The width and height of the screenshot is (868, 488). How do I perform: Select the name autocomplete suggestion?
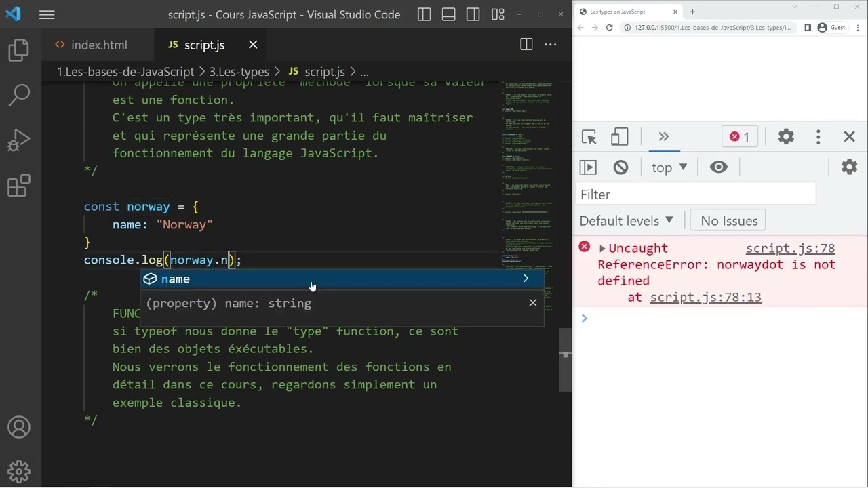[x=342, y=279]
